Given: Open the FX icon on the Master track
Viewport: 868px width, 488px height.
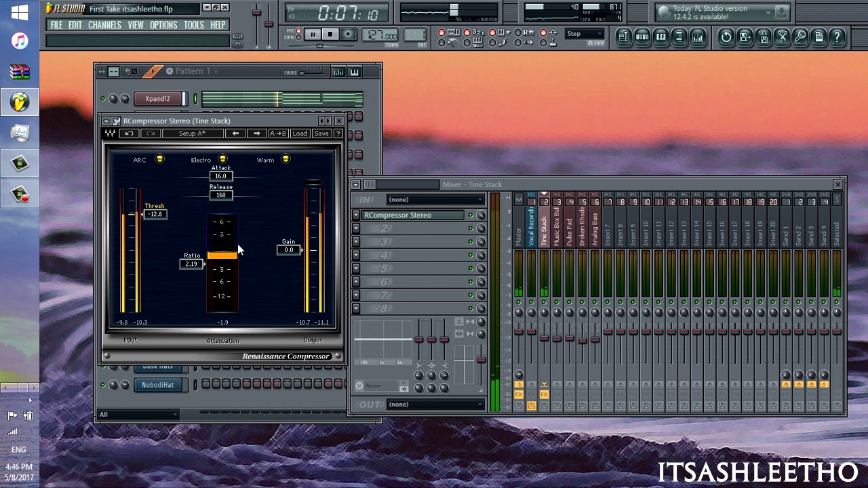Looking at the screenshot, I should (519, 394).
